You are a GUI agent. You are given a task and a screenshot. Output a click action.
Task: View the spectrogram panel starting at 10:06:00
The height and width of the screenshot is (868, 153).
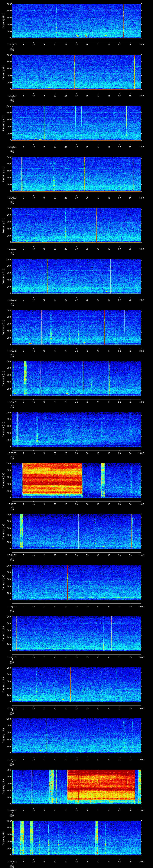click(x=76, y=276)
